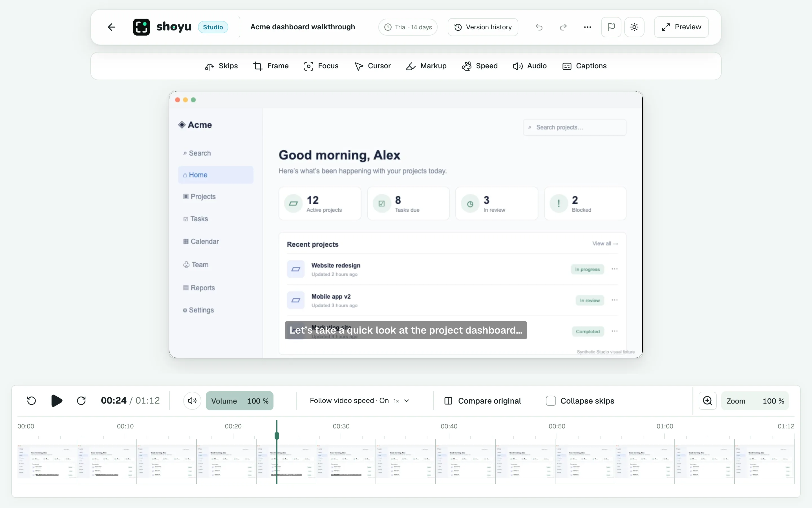Expand the Follow video speed dropdown
Viewport: 812px width, 508px height.
coord(359,400)
